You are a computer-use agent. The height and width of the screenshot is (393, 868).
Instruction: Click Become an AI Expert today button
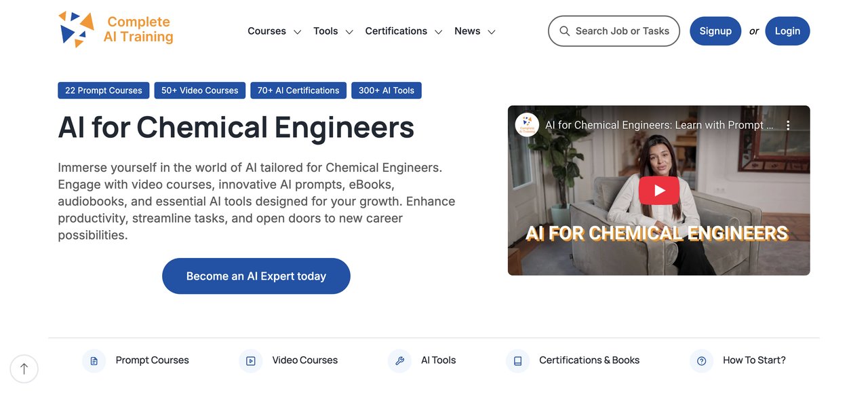[256, 276]
